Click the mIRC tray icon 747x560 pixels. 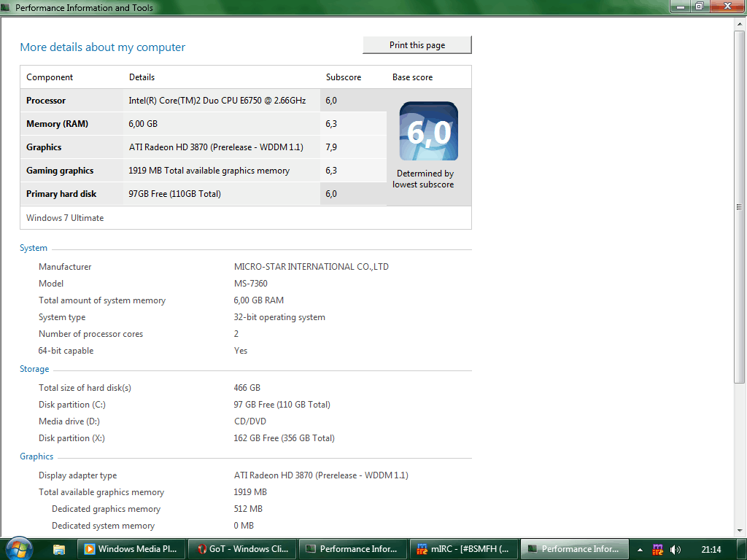click(658, 550)
